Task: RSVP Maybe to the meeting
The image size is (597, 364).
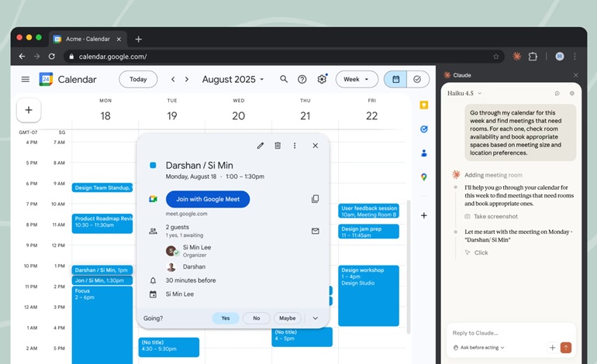Action: pyautogui.click(x=287, y=318)
